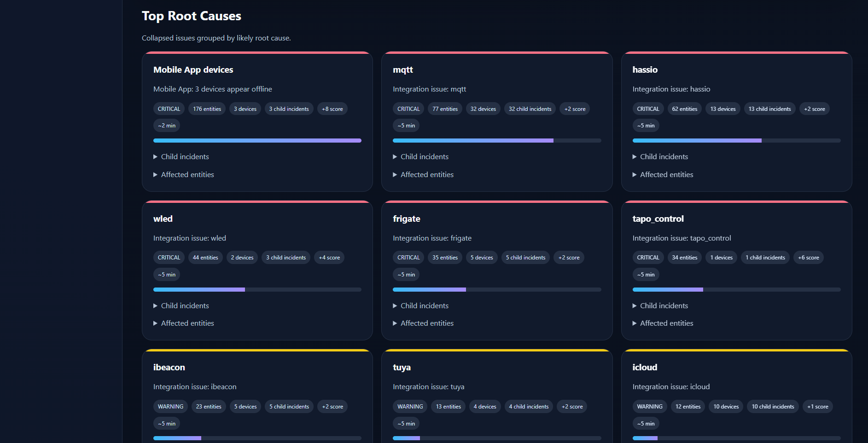
Task: Expand Child incidents for frigate
Action: pos(420,306)
